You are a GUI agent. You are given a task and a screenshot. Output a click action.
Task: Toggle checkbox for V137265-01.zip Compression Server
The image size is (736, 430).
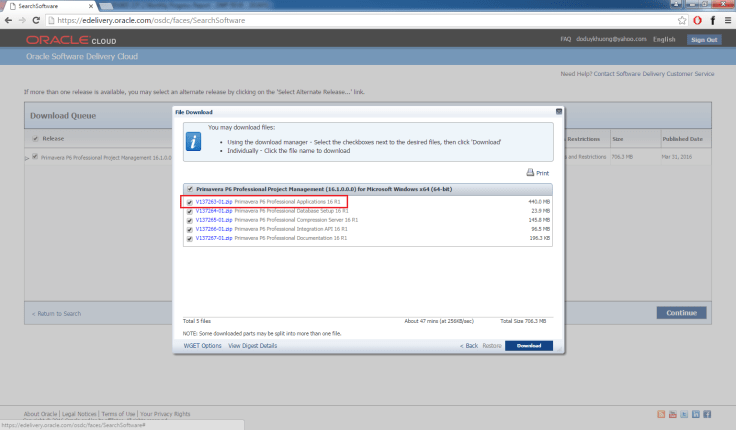[x=189, y=220]
